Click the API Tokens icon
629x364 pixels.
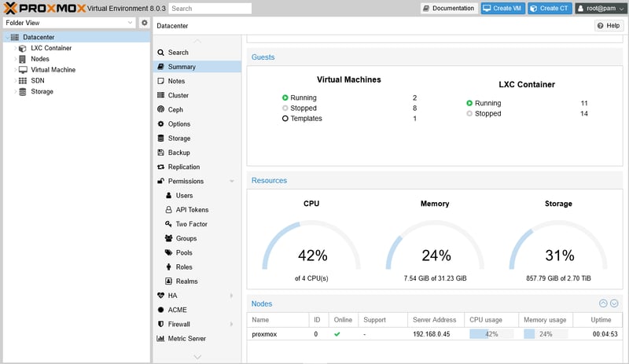(x=169, y=210)
